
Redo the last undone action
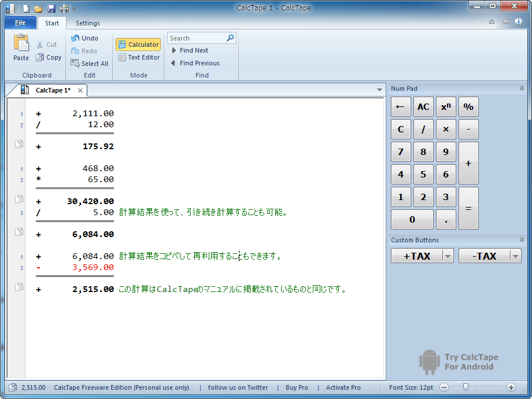(x=84, y=51)
